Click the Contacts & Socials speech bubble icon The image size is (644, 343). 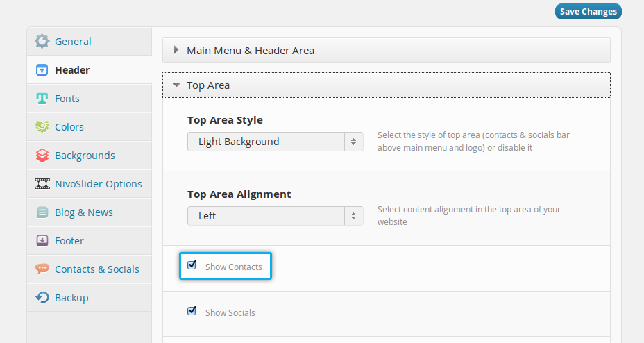point(42,269)
